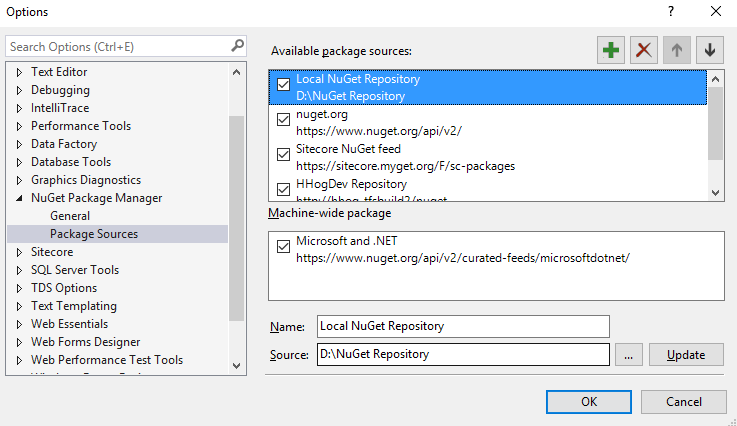Image resolution: width=737 pixels, height=426 pixels.
Task: Expand the IntelliTrace node
Action: coord(19,108)
